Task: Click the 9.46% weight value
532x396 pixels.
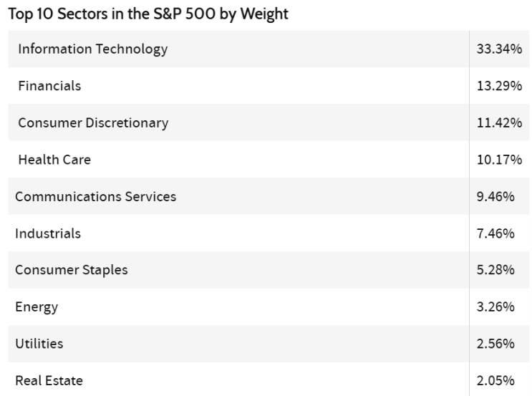Action: [x=495, y=196]
